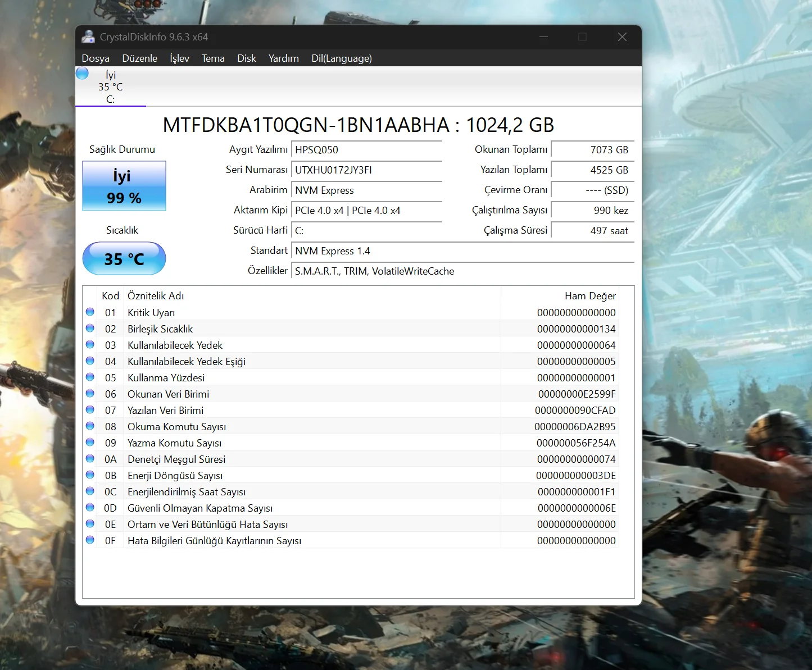Open the İşlev menu
This screenshot has width=812, height=670.
pyautogui.click(x=179, y=58)
